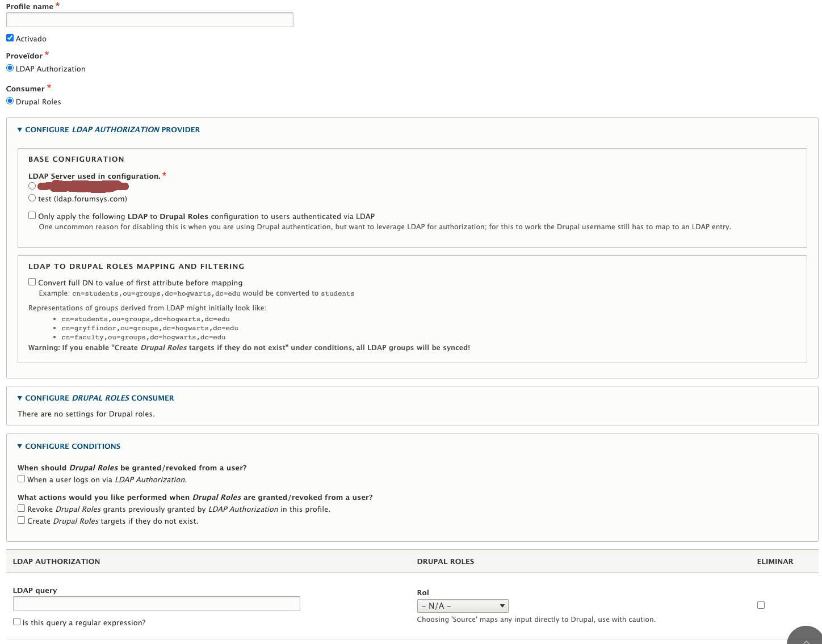The image size is (822, 644).
Task: Focus the Profile name input field
Action: (149, 20)
